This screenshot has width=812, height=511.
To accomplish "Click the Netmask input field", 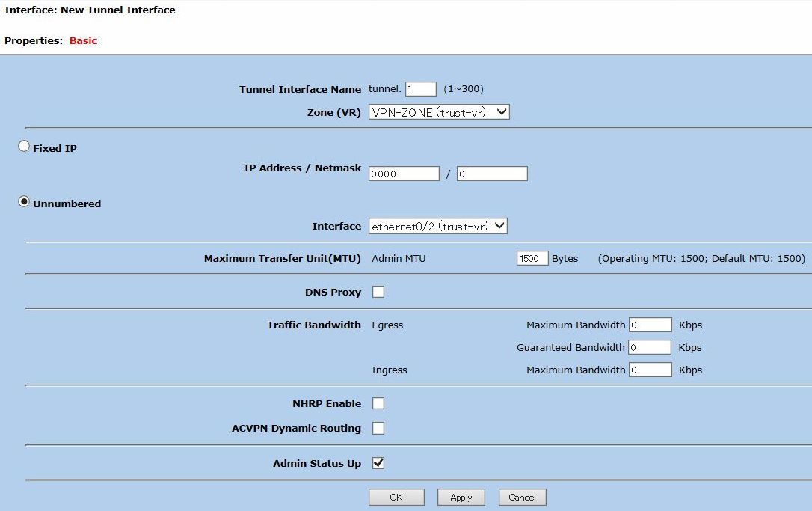I will [x=492, y=174].
